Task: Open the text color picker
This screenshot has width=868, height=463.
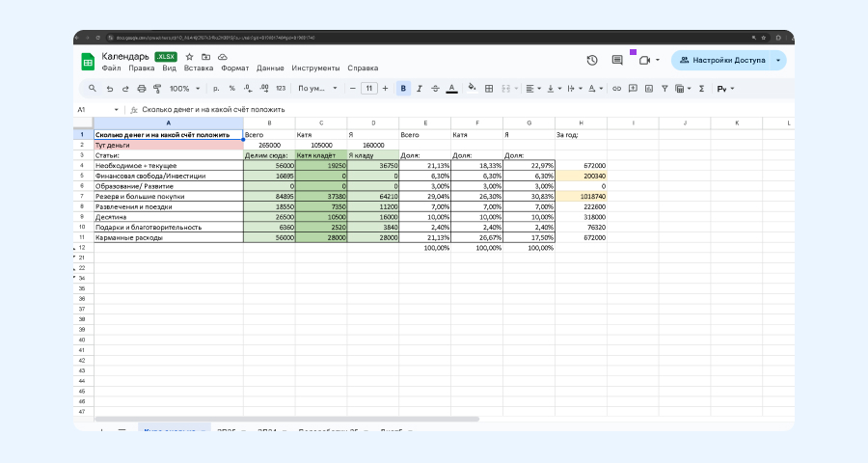Action: (x=451, y=89)
